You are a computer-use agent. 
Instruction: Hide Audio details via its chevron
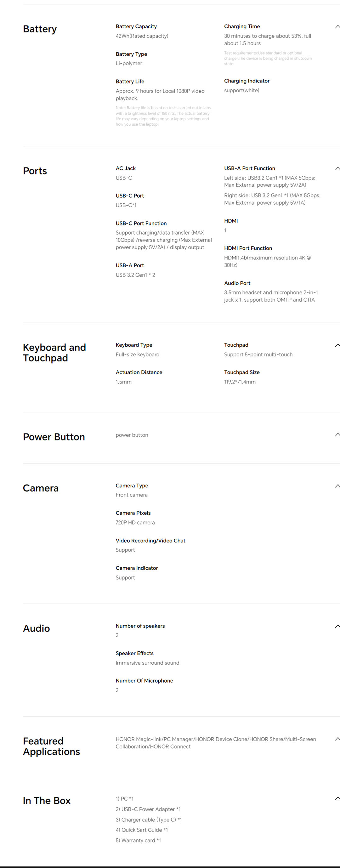(337, 627)
